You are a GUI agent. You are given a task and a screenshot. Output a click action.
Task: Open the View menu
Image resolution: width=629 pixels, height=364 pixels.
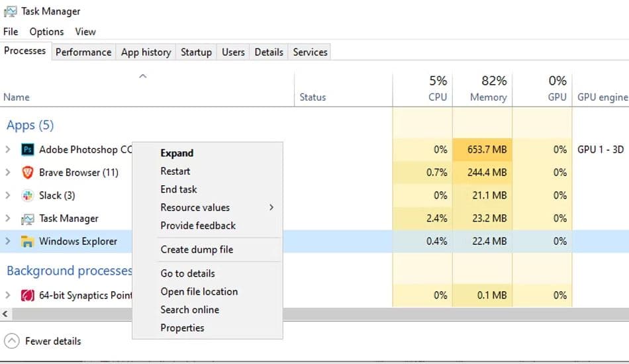85,31
